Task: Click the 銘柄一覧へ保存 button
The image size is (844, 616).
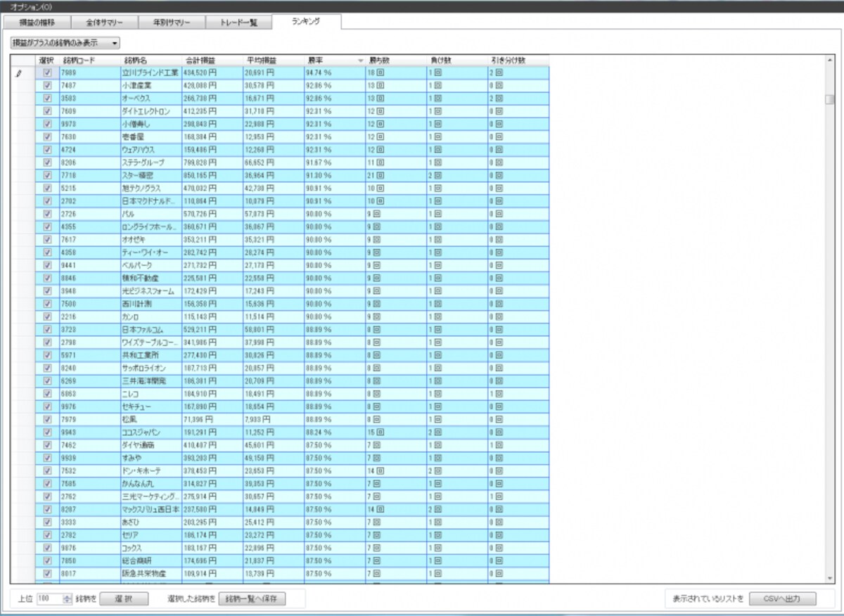Action: 252,599
